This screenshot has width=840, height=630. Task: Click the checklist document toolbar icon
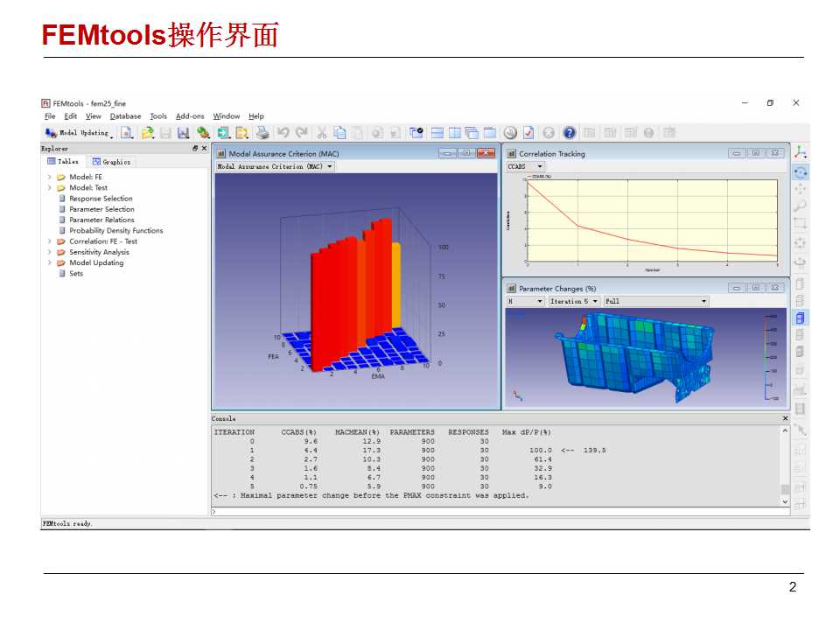coord(528,133)
